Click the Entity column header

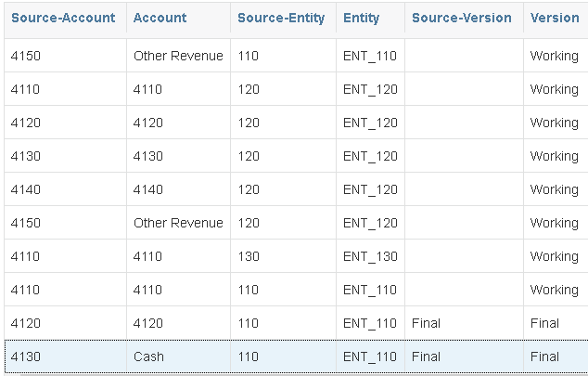pos(361,18)
